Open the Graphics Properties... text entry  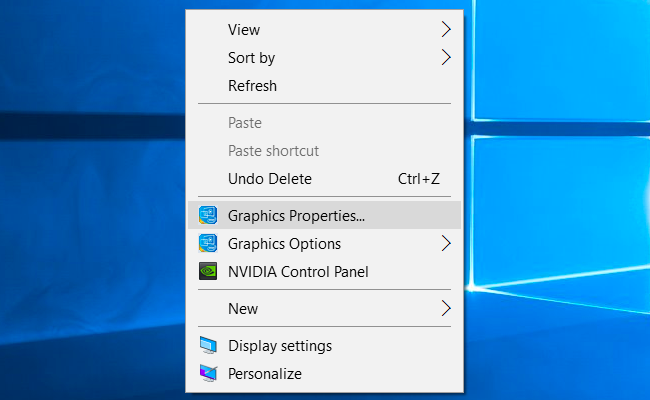(296, 215)
